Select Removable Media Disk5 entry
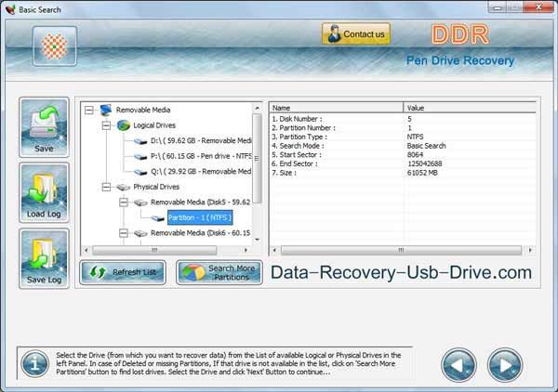 click(x=200, y=203)
